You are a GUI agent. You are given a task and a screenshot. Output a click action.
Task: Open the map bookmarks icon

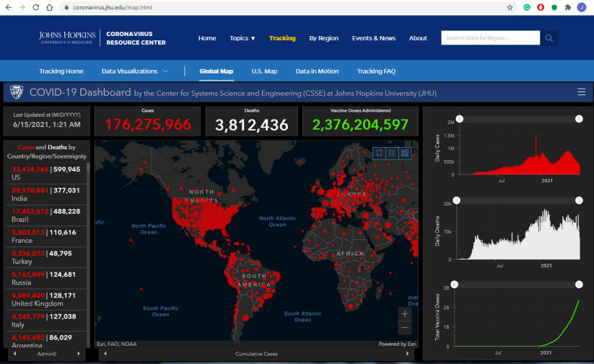379,153
